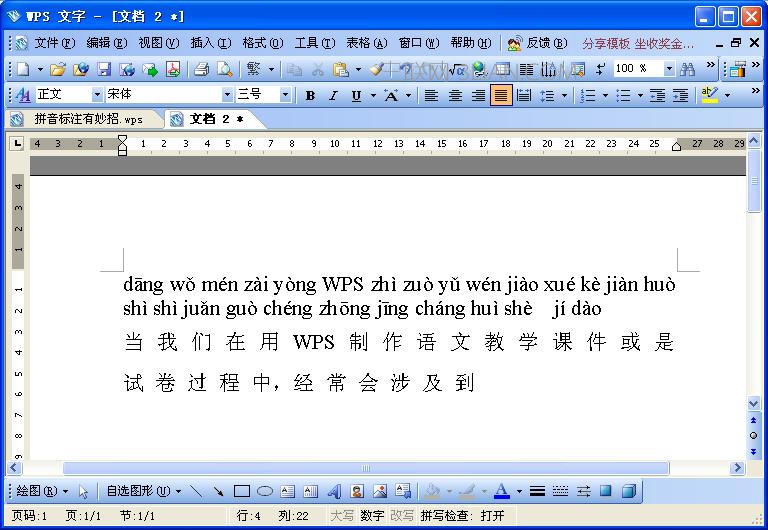Open the 文件 File menu

click(x=54, y=43)
